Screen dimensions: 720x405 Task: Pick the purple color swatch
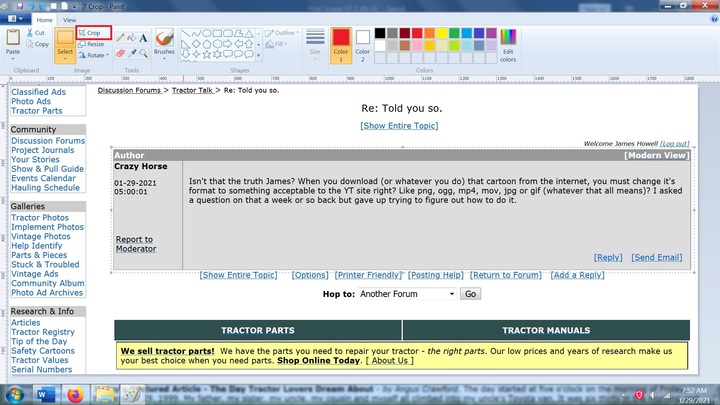coord(491,33)
